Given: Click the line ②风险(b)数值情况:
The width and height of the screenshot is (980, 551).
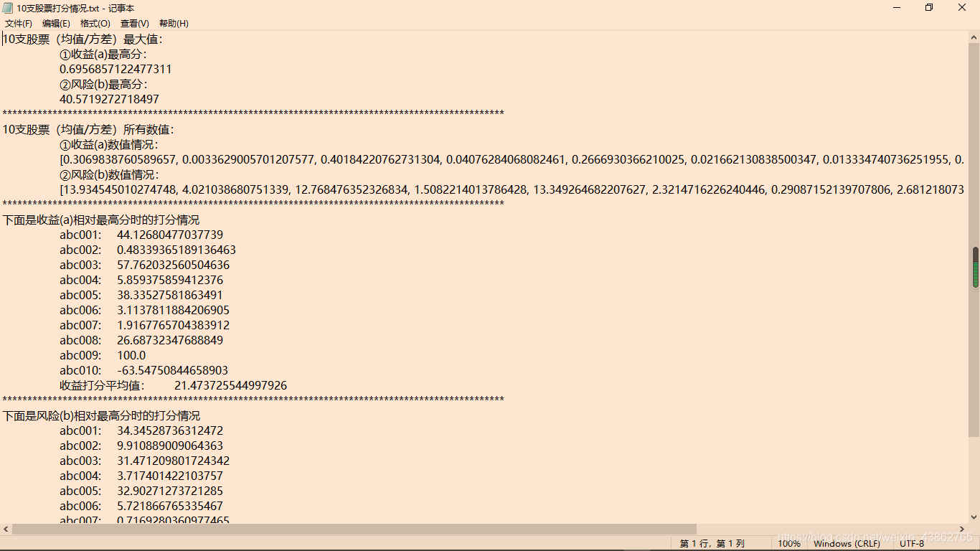Looking at the screenshot, I should click(x=109, y=175).
